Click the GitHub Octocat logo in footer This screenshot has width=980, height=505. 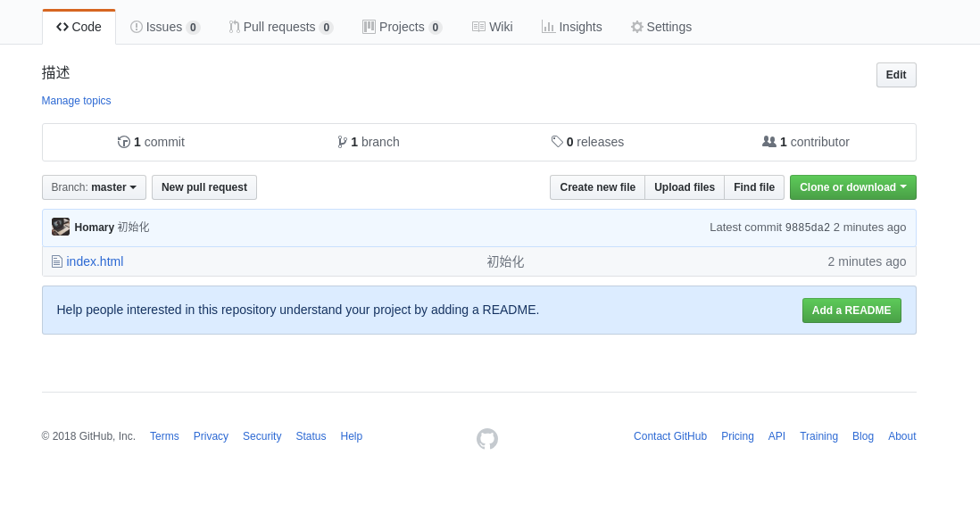coord(487,439)
